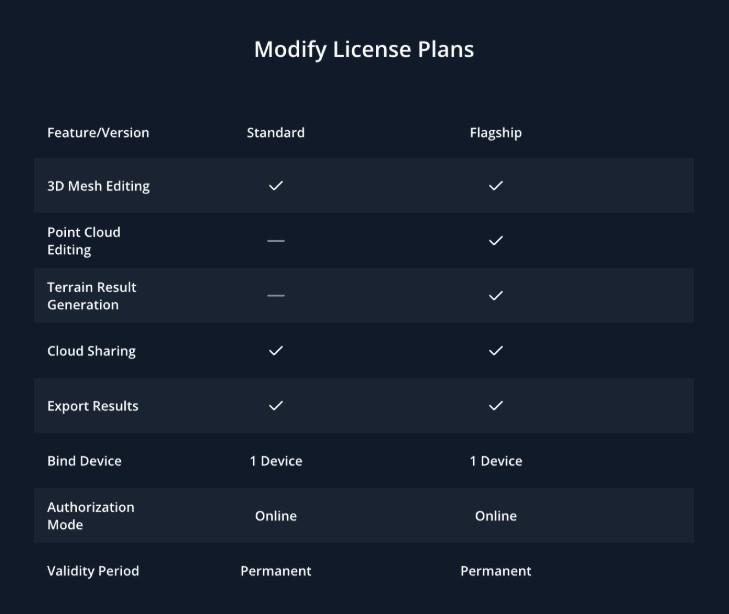Image resolution: width=729 pixels, height=614 pixels.
Task: Click the Flagship checkmark for Terrain Result Generation
Action: [496, 296]
